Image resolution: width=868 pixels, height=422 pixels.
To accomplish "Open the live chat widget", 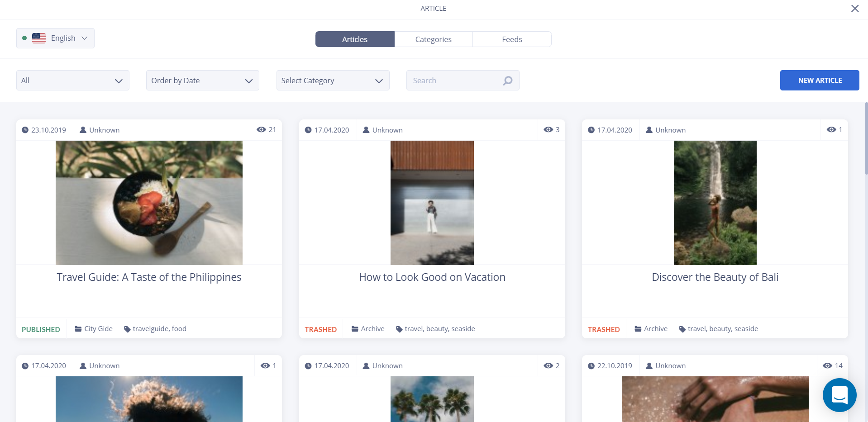I will 839,395.
